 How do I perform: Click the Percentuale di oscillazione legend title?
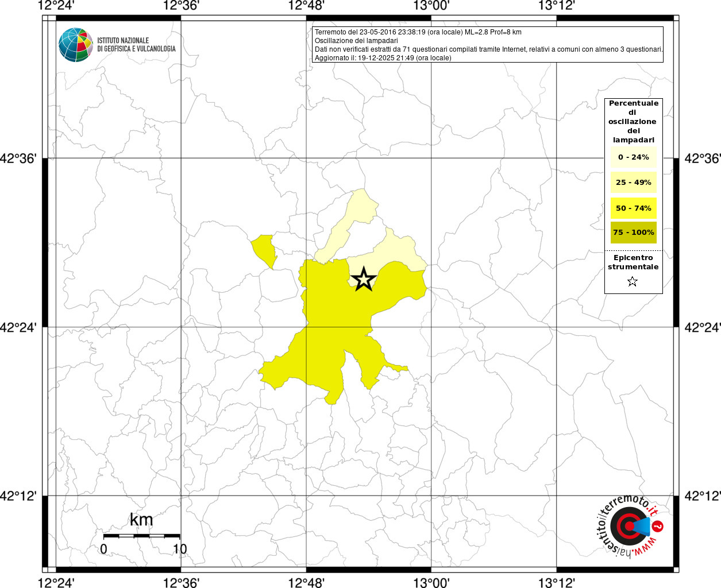pyautogui.click(x=633, y=122)
